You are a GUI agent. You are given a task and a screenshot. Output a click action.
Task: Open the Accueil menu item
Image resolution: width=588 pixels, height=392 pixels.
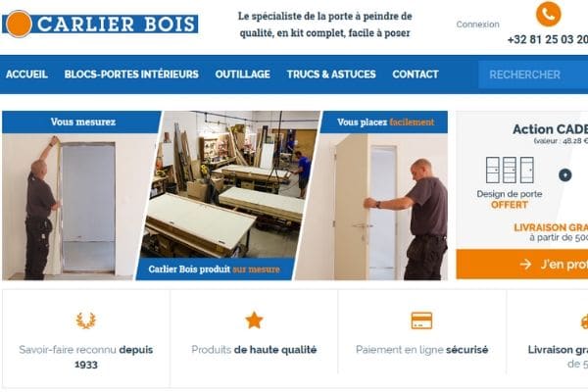[x=26, y=74]
